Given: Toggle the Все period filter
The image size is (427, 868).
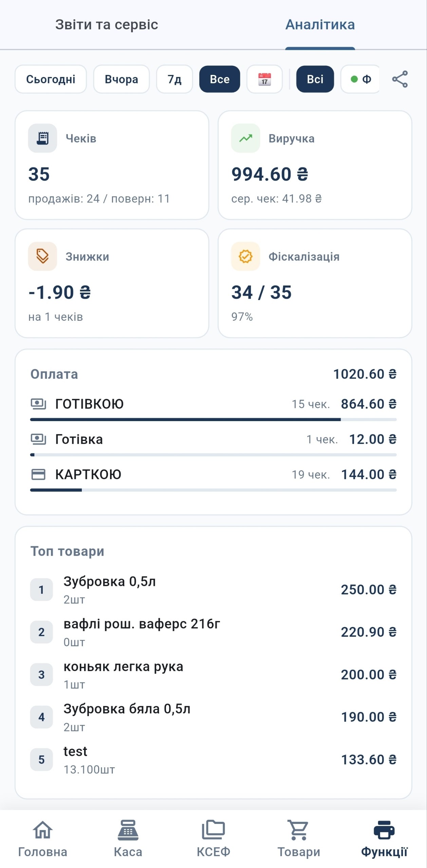Looking at the screenshot, I should [220, 79].
